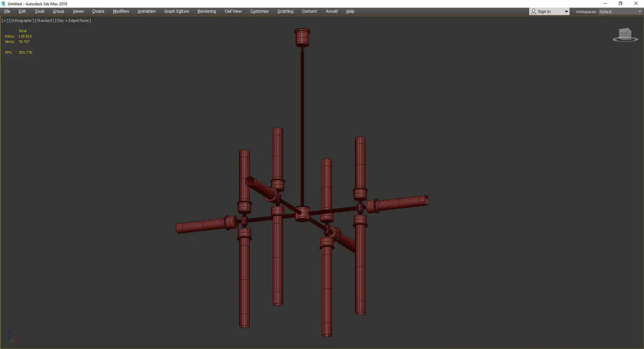
Task: Open the Rendering menu
Action: pyautogui.click(x=207, y=11)
